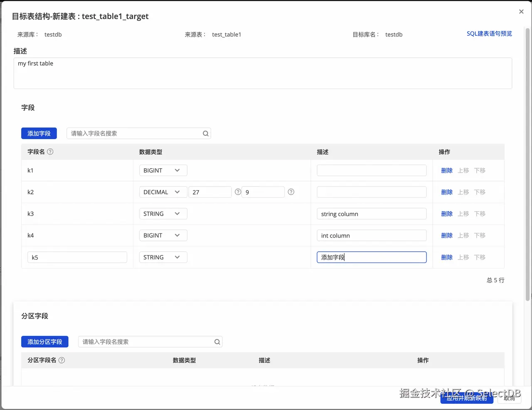
Task: Click help icon after scale value 9
Action: (x=291, y=192)
